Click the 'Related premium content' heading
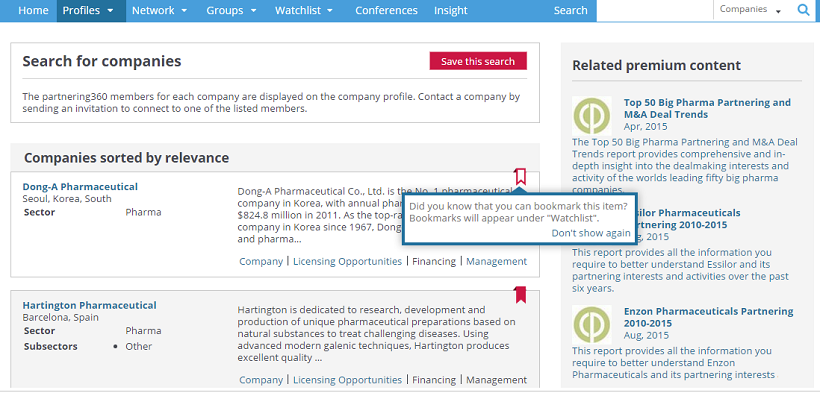This screenshot has height=393, width=820. tap(656, 65)
